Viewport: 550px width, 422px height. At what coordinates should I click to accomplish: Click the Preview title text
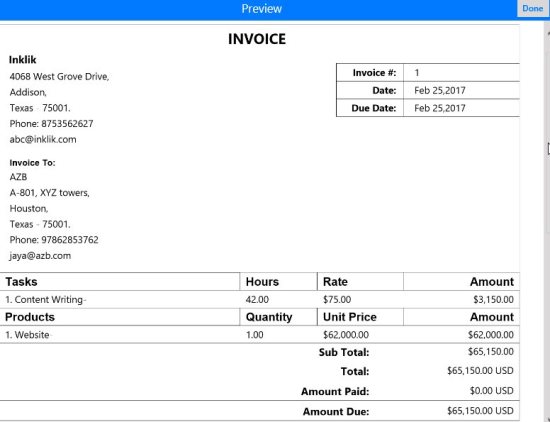[261, 9]
